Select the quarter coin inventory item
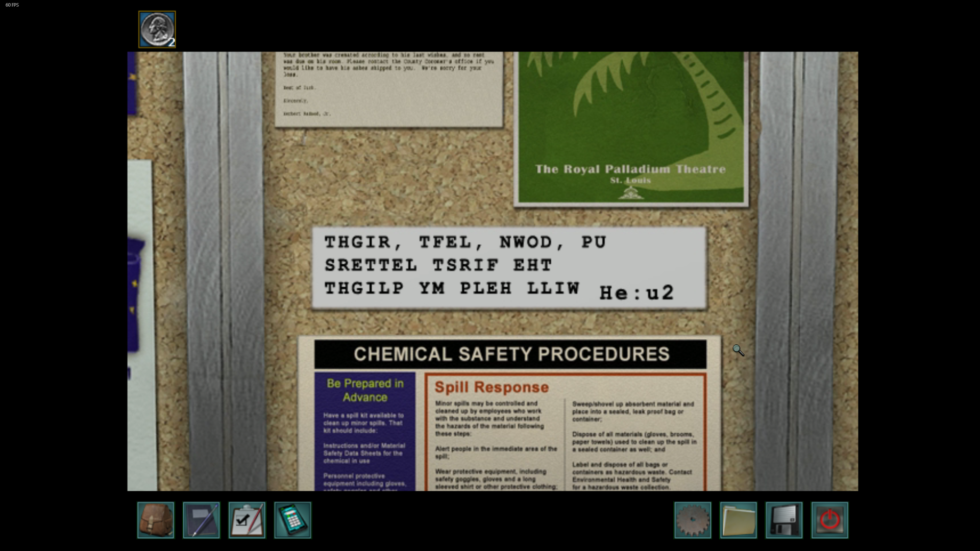 [x=157, y=30]
